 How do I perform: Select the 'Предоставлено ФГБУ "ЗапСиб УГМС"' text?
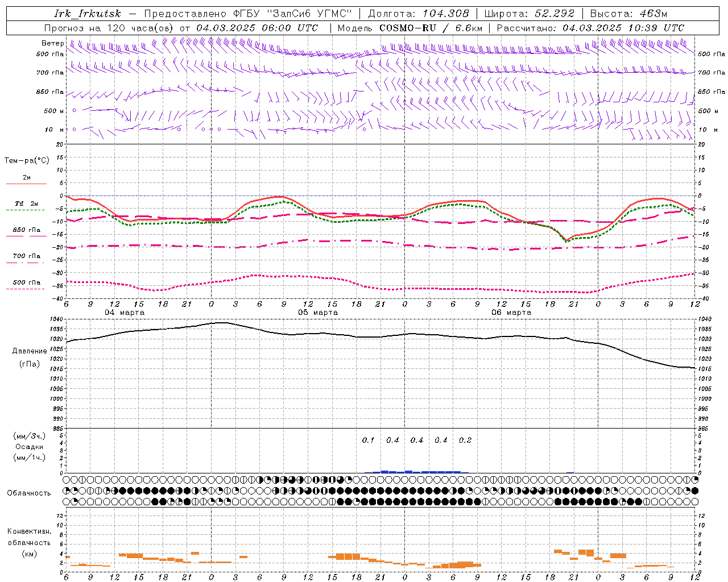[249, 14]
